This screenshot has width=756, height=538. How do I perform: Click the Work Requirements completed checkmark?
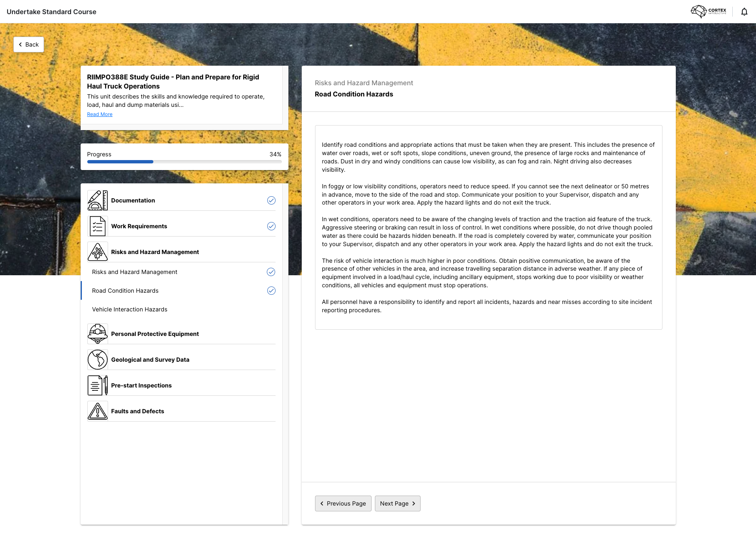click(271, 226)
